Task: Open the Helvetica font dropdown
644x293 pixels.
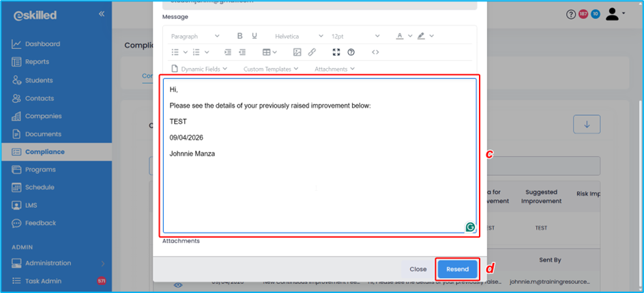Action: [x=299, y=36]
